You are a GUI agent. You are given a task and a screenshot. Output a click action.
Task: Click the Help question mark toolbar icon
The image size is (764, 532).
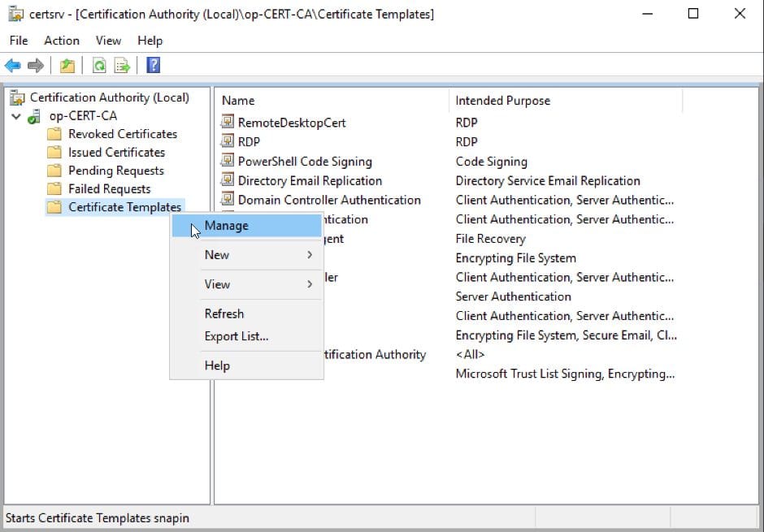pos(154,65)
